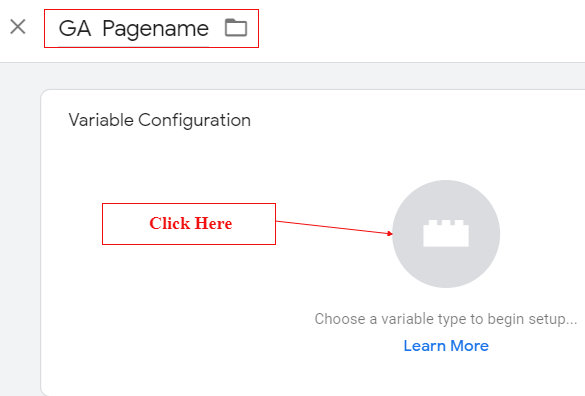Image resolution: width=585 pixels, height=396 pixels.
Task: Click the white brick icon to choose variable type
Action: [x=446, y=233]
